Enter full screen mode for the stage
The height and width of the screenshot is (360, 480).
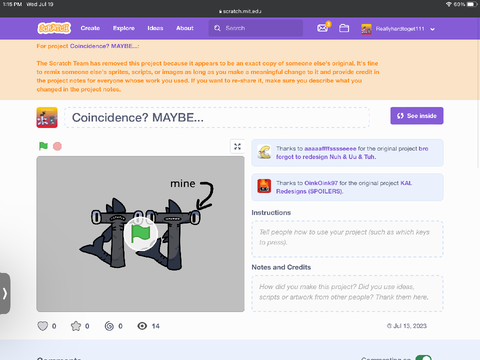tap(237, 146)
